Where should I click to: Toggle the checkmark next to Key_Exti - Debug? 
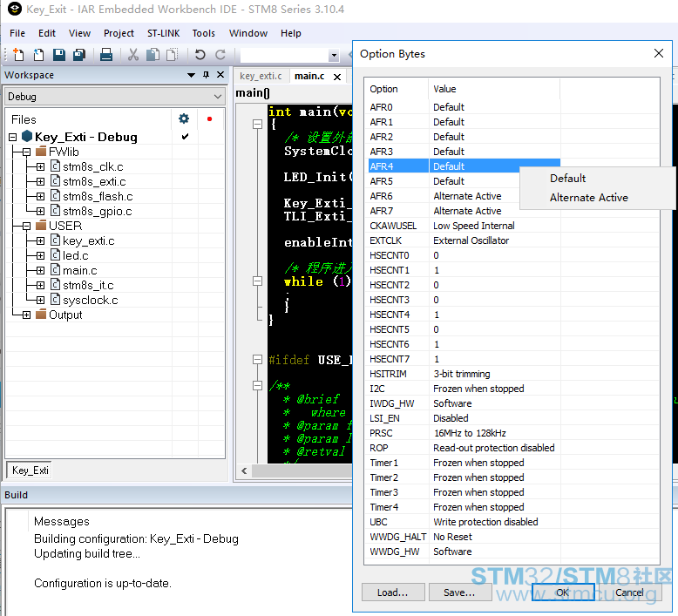pyautogui.click(x=185, y=137)
